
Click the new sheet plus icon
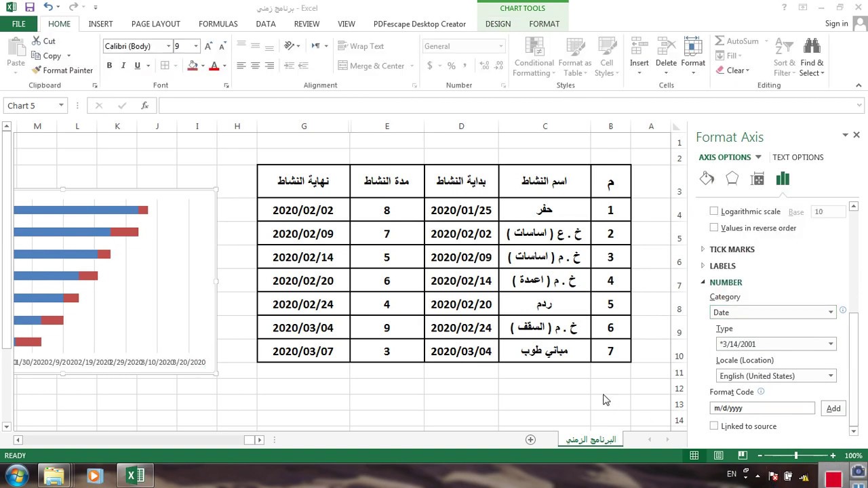pos(530,440)
